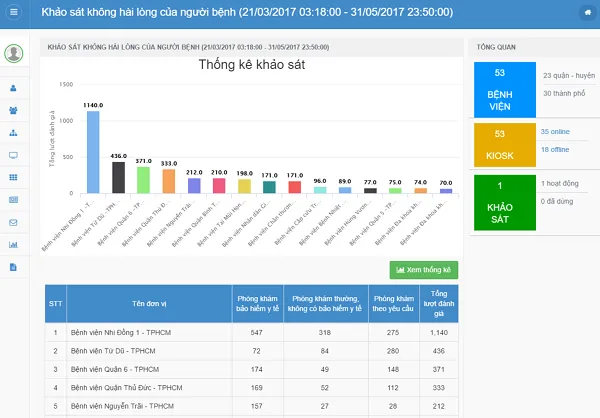Click the single user sidebar icon
Image resolution: width=600 pixels, height=418 pixels.
coord(13,88)
